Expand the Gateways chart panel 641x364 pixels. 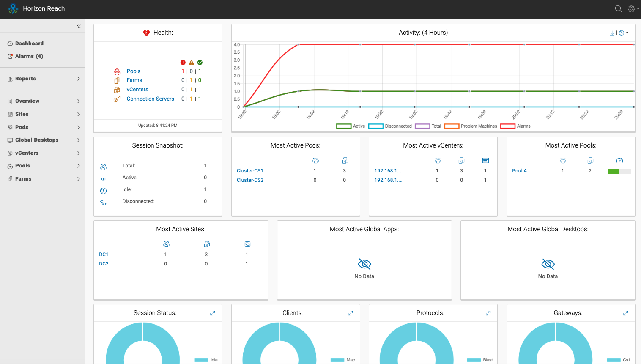(626, 313)
